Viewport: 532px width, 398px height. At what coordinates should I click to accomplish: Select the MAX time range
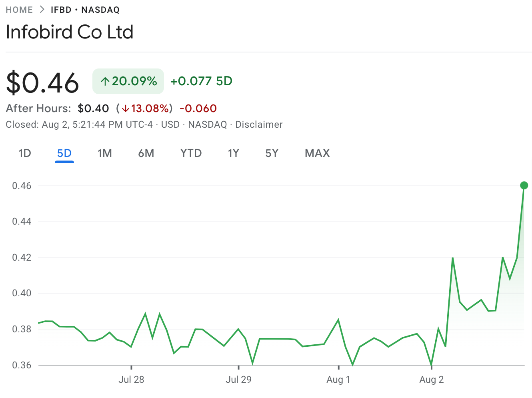pyautogui.click(x=317, y=153)
